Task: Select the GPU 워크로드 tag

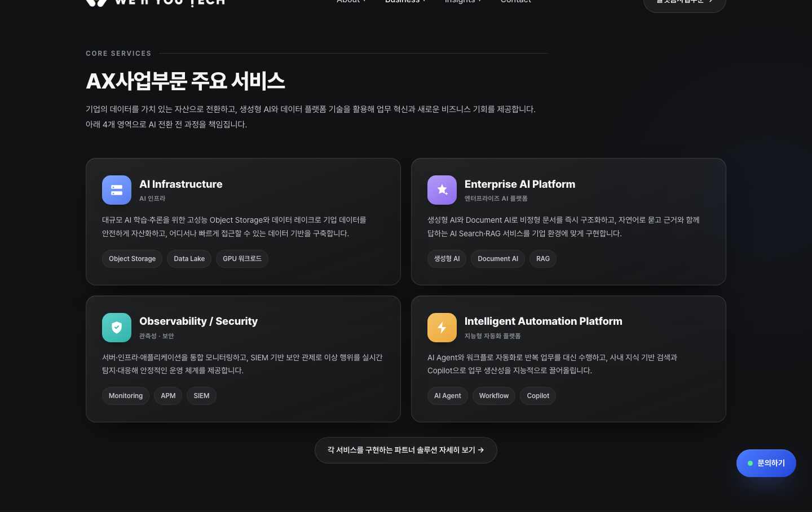Action: click(242, 259)
